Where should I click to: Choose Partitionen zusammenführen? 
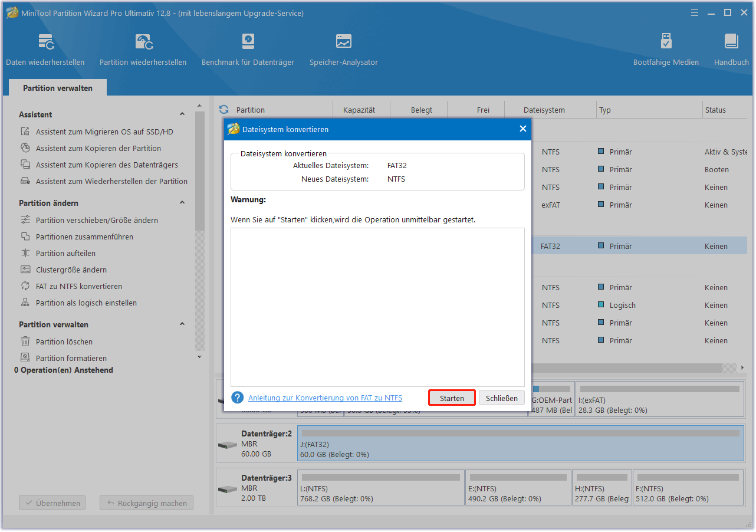coord(84,237)
